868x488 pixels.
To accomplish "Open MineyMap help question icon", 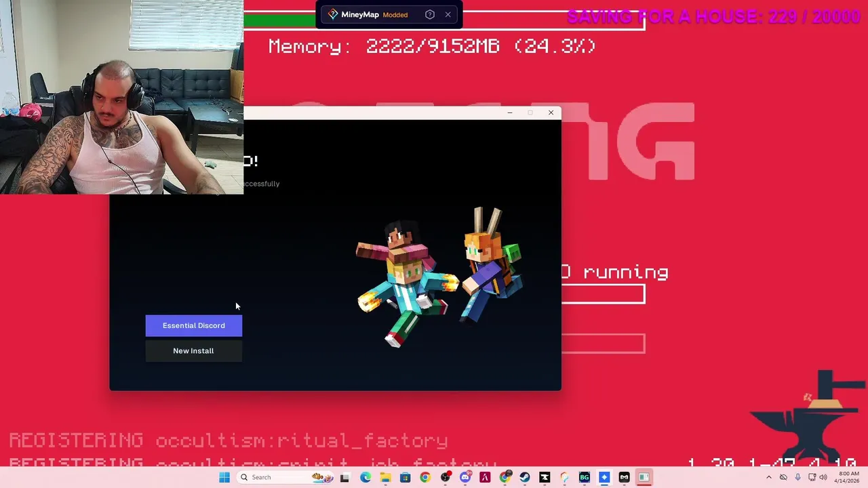I will 430,14.
